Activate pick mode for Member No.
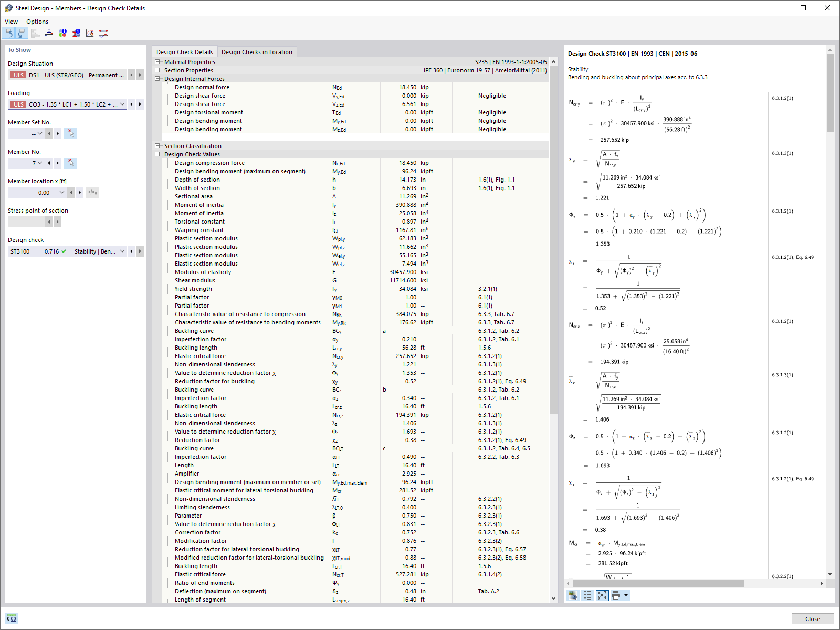This screenshot has width=840, height=630. [x=70, y=163]
